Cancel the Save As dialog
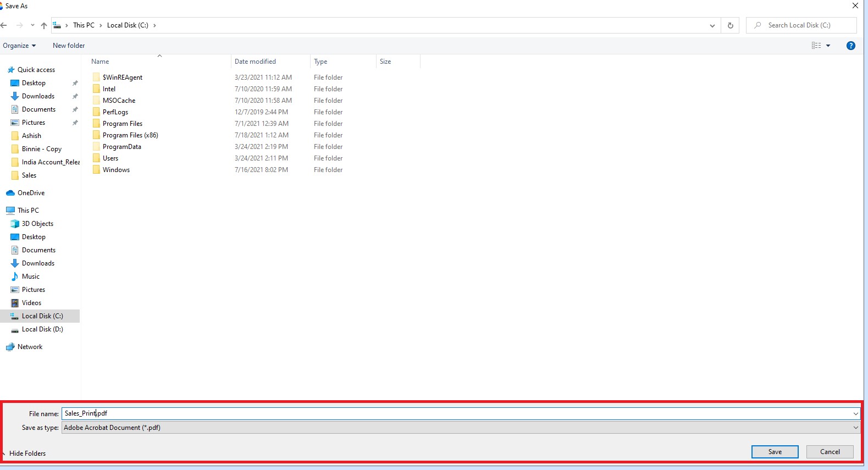 coord(830,452)
